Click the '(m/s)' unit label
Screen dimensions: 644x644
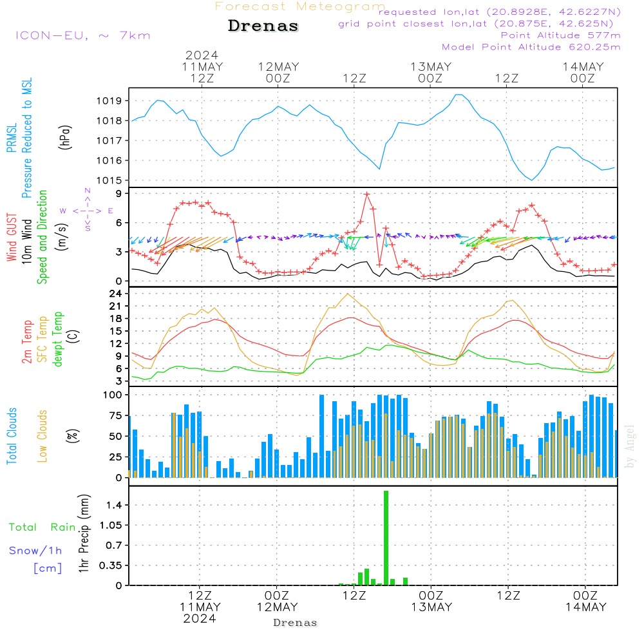62,237
